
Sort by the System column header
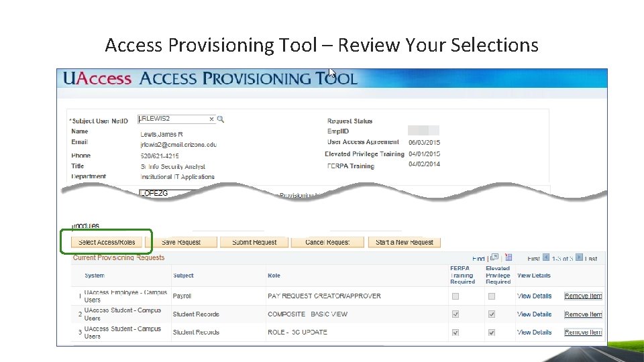tap(95, 276)
